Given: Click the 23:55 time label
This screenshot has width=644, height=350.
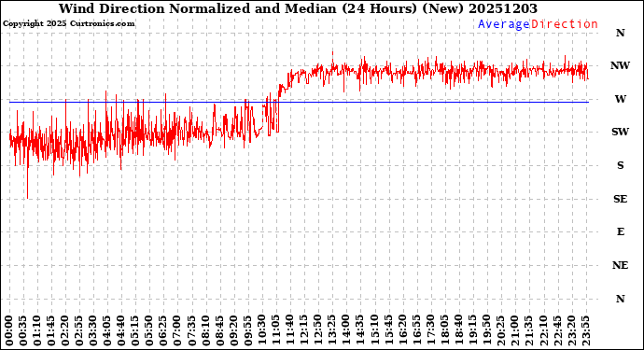Looking at the screenshot, I should [585, 330].
